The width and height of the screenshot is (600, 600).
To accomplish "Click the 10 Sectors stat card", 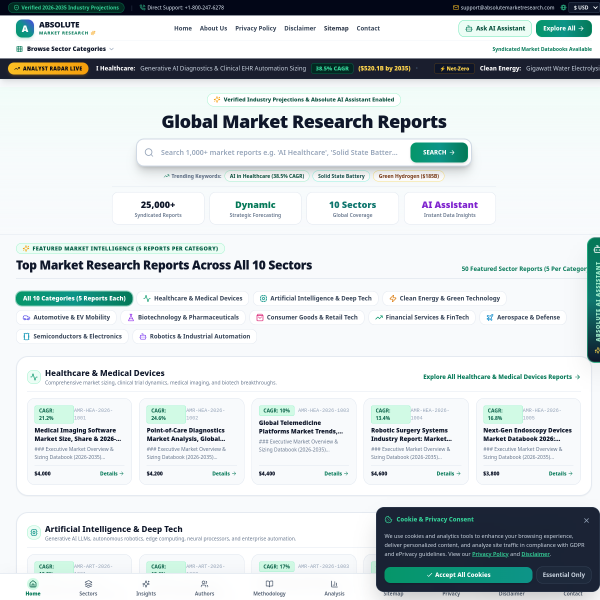I will click(352, 209).
